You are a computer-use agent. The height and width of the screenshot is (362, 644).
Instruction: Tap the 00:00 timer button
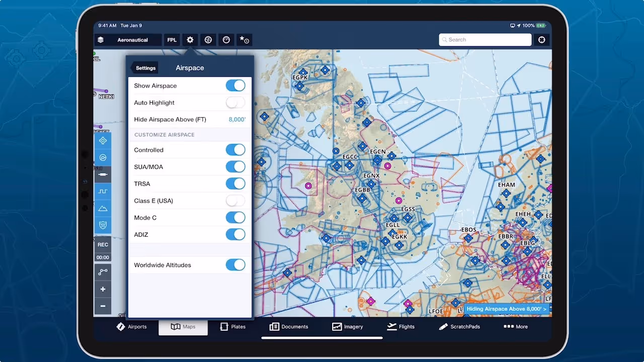tap(103, 257)
